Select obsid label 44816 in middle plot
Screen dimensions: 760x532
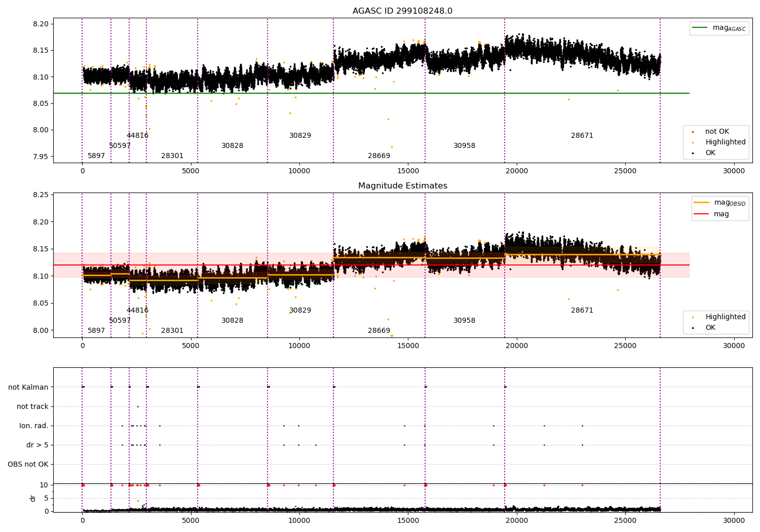coord(137,311)
